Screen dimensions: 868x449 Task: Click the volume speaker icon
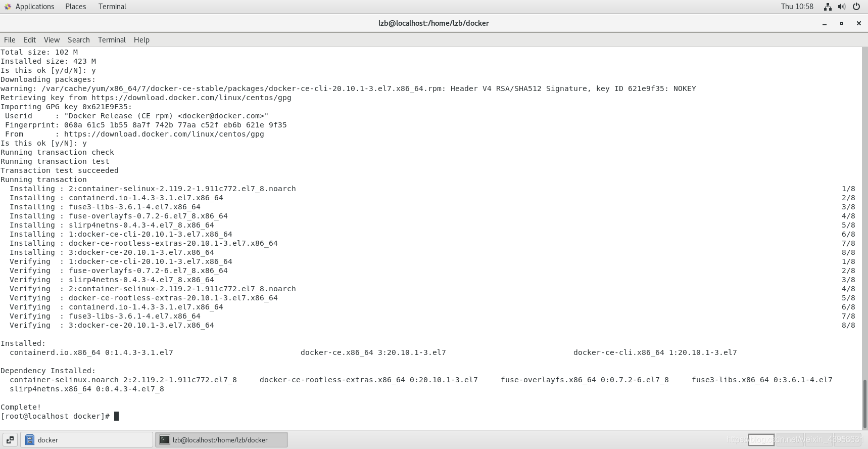pos(842,7)
